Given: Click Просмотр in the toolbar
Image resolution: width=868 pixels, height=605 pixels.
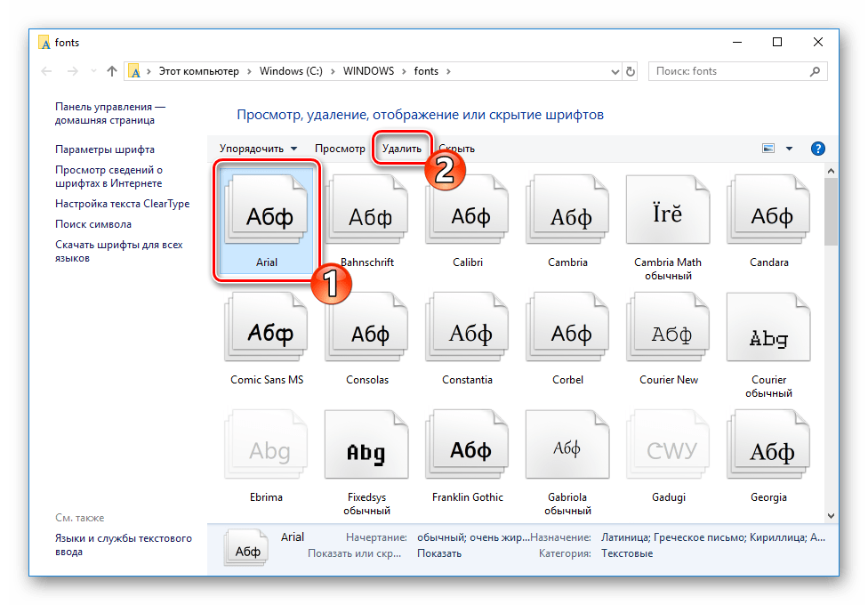Looking at the screenshot, I should [x=340, y=149].
